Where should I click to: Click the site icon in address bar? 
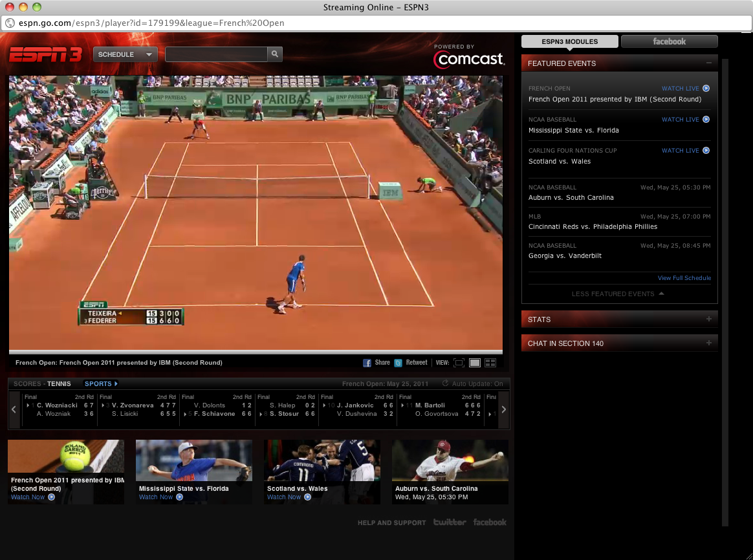[x=10, y=23]
